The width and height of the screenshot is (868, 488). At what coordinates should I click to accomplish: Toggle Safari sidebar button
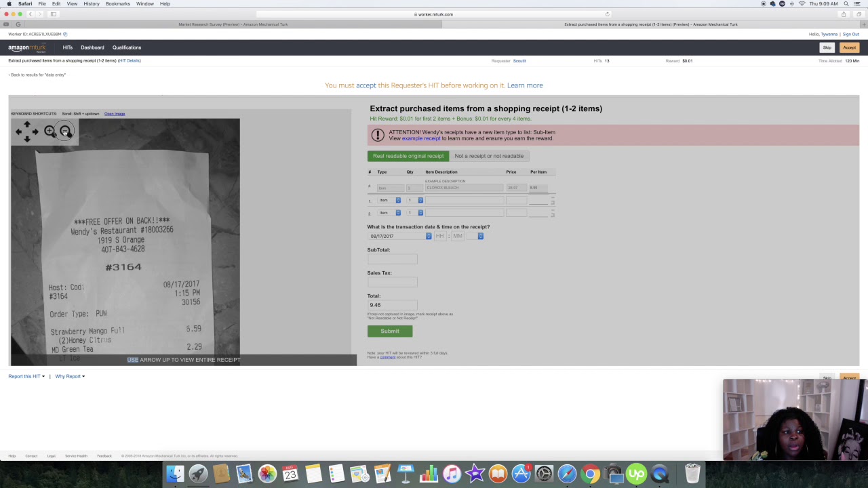click(54, 14)
